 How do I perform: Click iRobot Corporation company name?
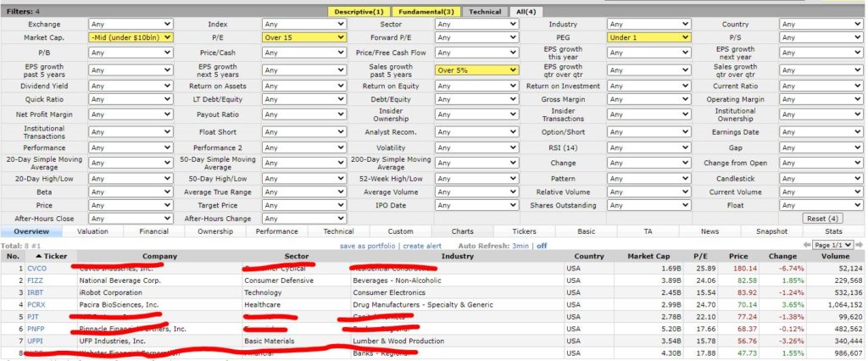111,293
